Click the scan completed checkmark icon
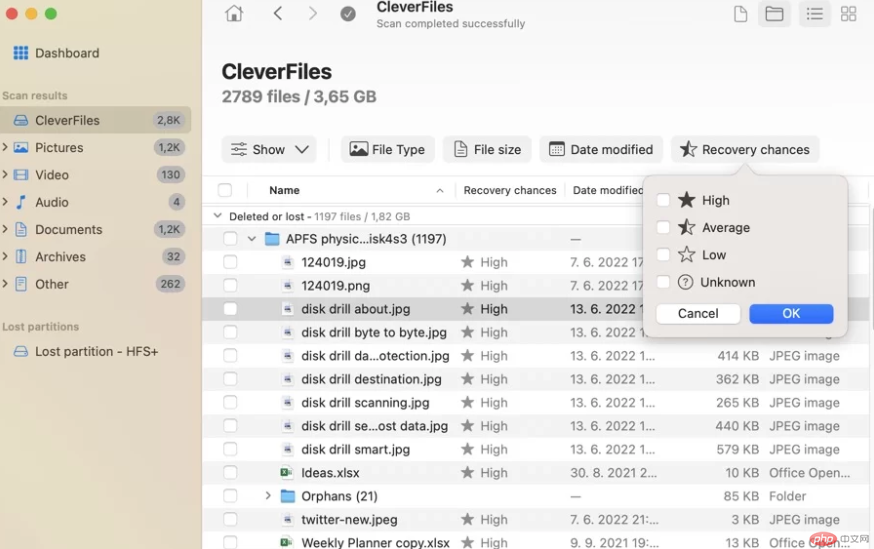This screenshot has height=549, width=874. coord(348,14)
